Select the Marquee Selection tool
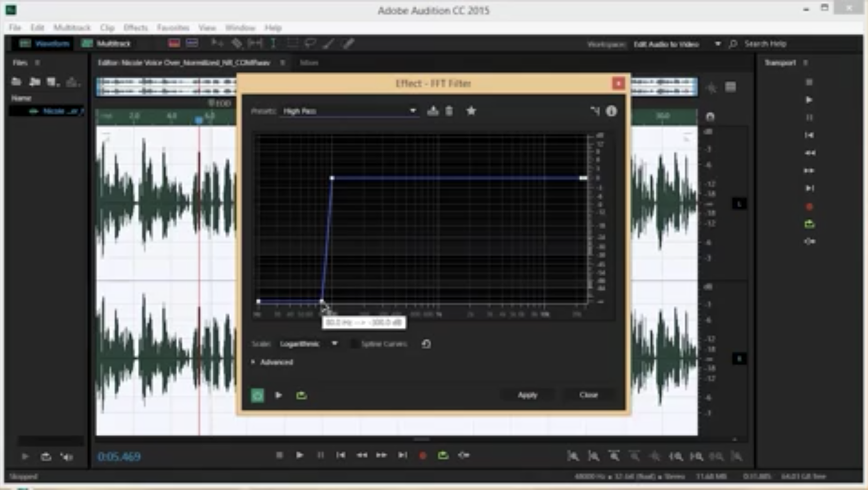 click(292, 43)
